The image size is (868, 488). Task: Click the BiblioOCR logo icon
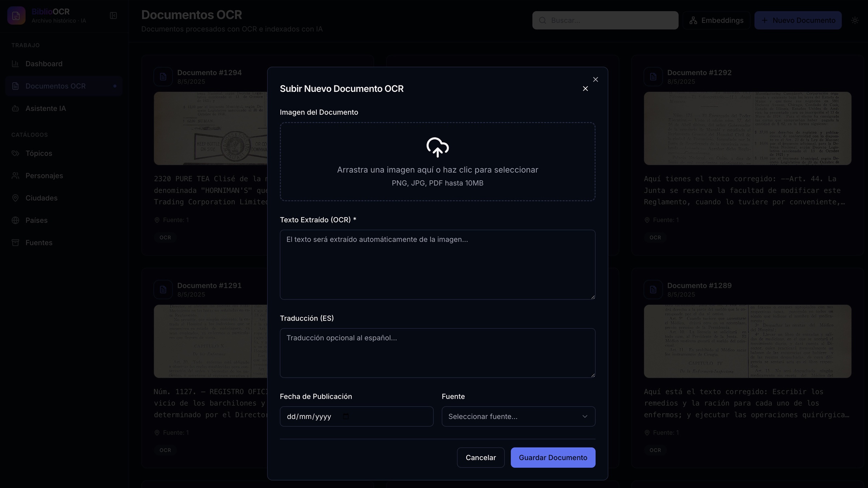(x=16, y=16)
